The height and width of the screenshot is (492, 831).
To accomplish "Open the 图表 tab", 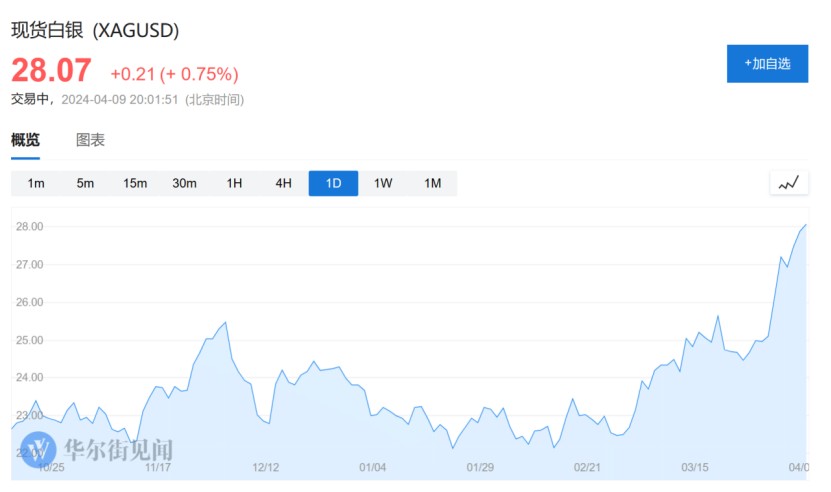I will point(90,141).
